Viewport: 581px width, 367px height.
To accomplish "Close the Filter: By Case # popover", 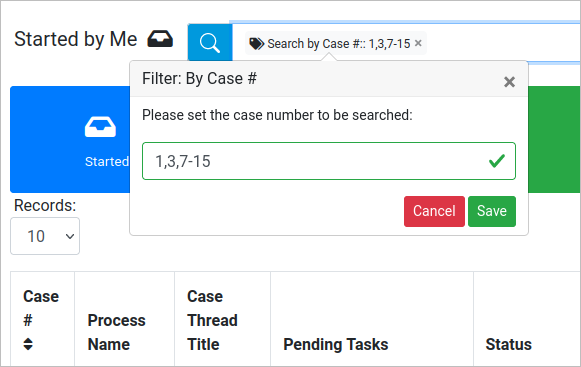I will point(509,82).
